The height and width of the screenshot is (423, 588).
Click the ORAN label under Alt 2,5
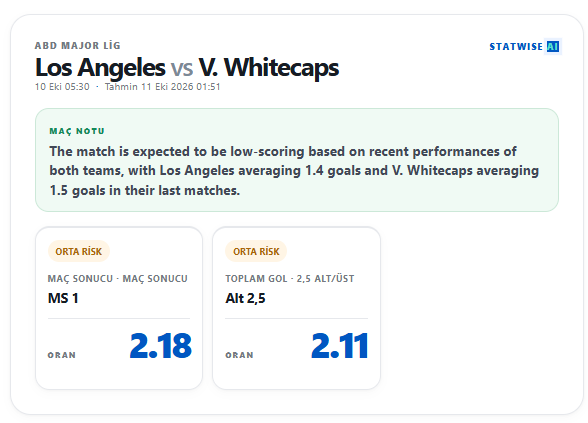point(239,355)
